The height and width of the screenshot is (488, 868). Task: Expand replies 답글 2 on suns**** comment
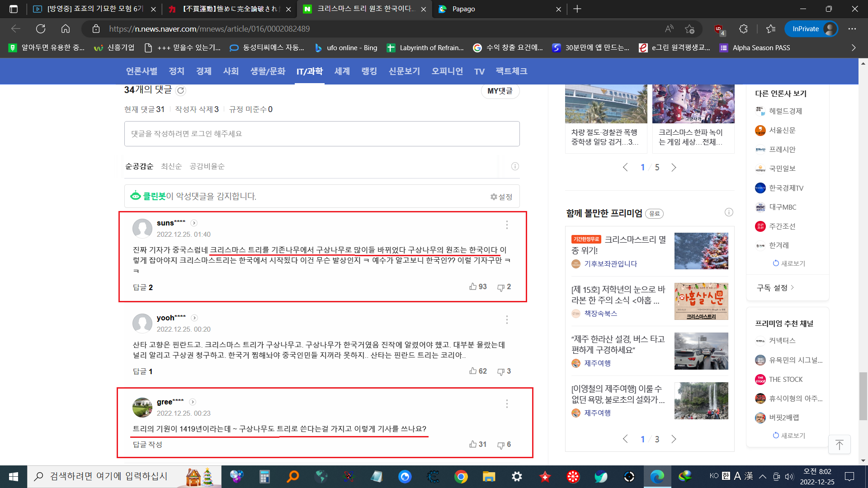point(143,287)
